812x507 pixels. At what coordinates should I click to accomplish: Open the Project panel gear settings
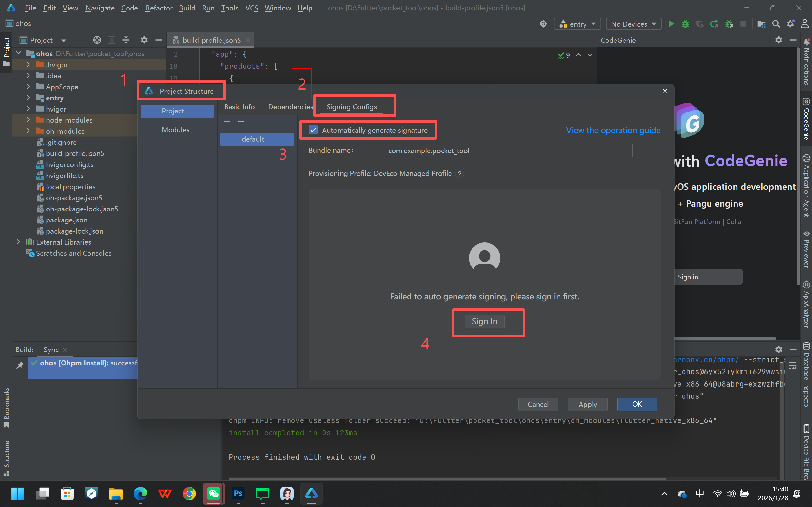coord(144,40)
